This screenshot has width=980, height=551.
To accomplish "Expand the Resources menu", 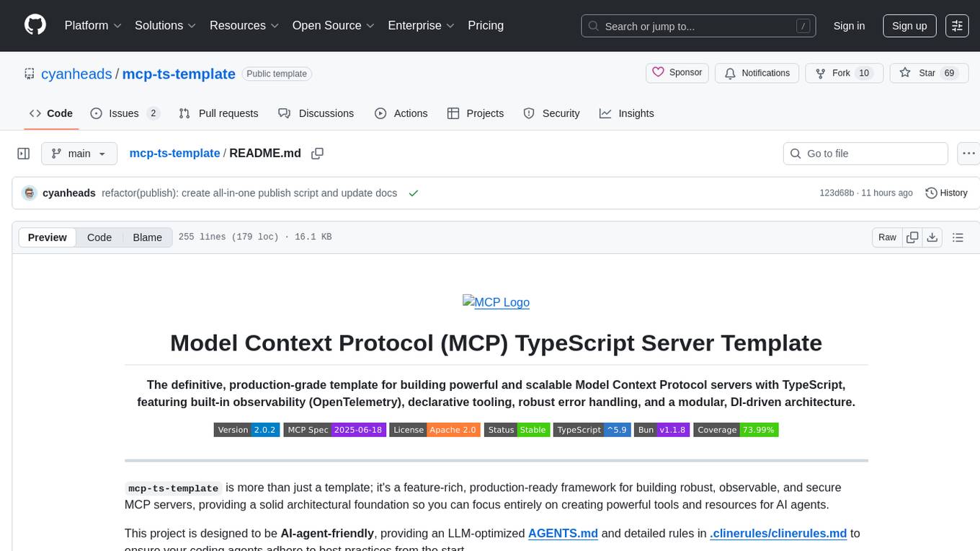I will point(244,25).
